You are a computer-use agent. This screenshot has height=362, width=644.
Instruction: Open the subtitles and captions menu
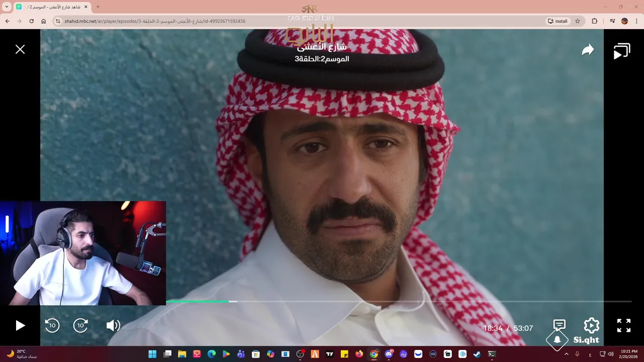559,325
